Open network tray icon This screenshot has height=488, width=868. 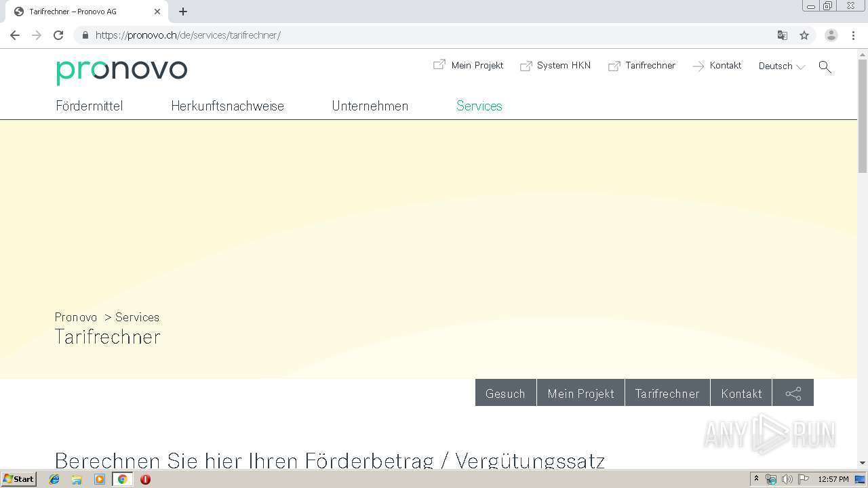click(771, 479)
